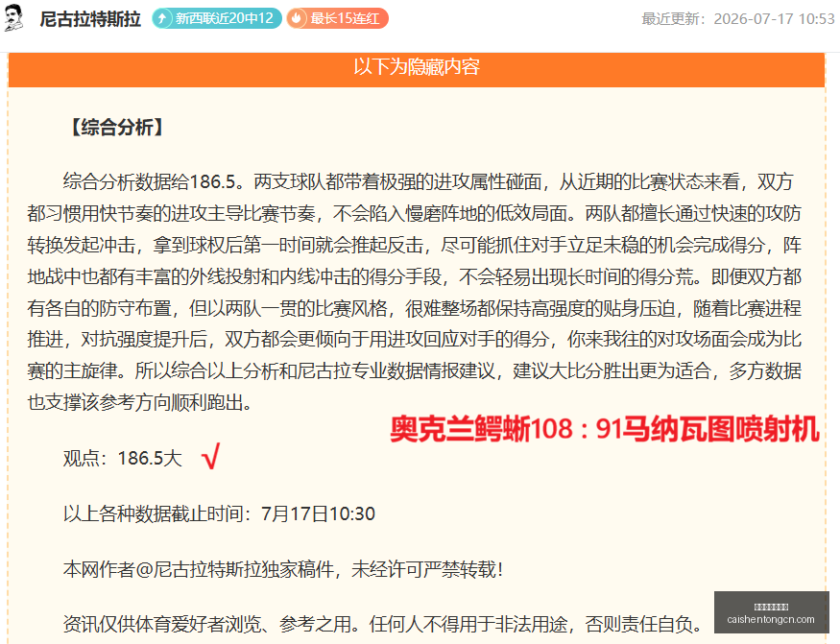
Task: Click the flame icon in the 最长15连红 badge
Action: coord(297,19)
